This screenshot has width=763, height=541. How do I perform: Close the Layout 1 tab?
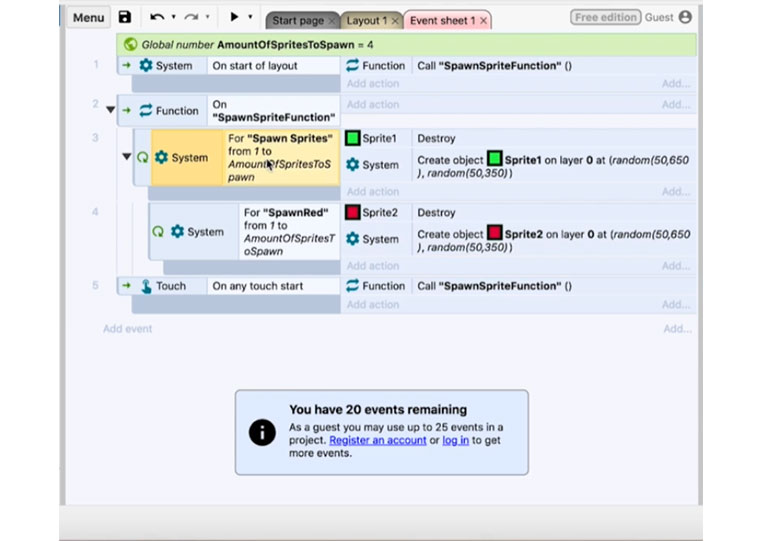(x=395, y=21)
